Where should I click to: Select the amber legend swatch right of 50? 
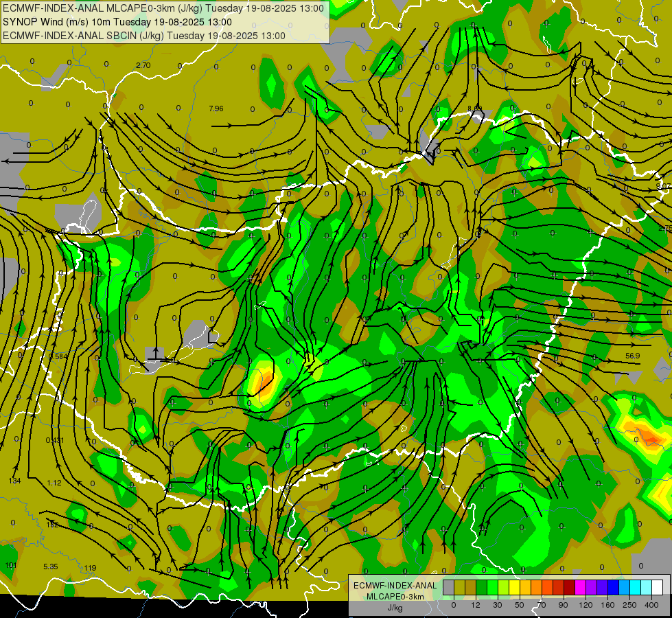[525, 587]
